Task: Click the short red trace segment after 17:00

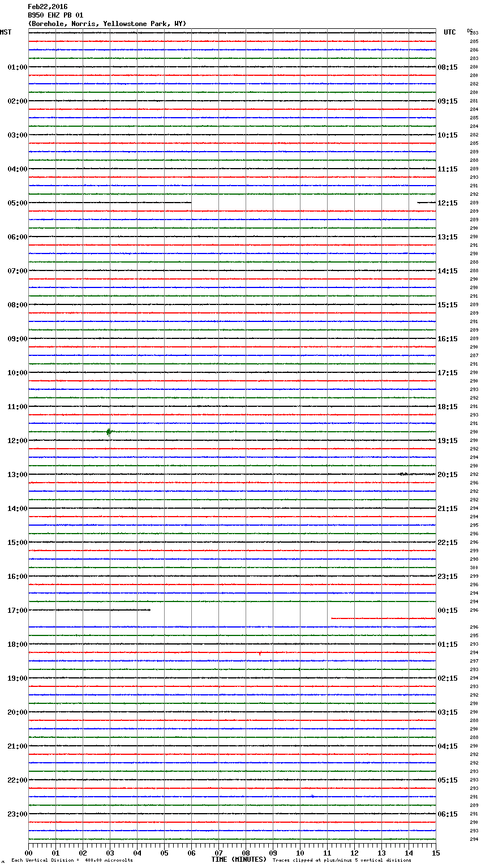Action: tap(383, 618)
